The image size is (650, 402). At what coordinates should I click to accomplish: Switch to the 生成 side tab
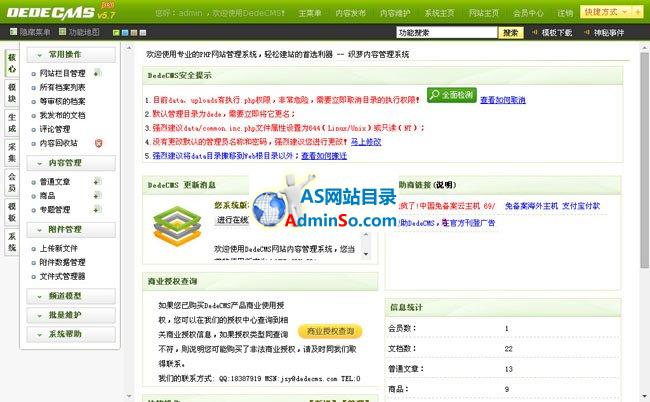12,123
